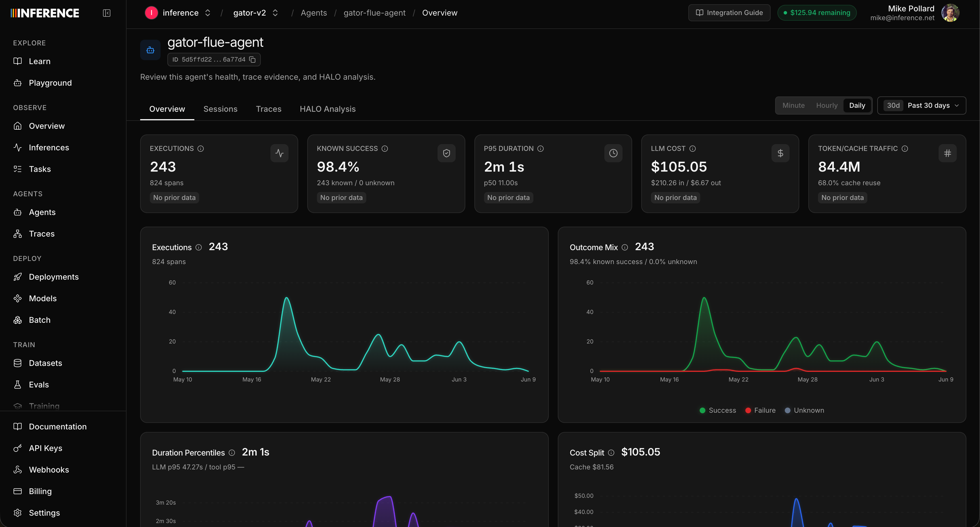
Task: Click info icon beside Outcome Mix title
Action: 625,248
